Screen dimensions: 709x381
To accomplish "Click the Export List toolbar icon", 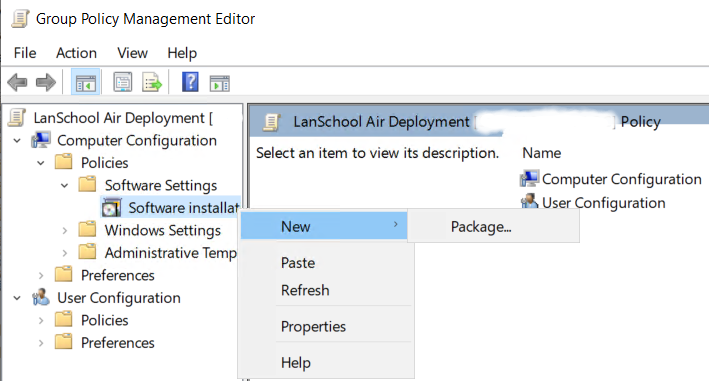I will point(152,83).
